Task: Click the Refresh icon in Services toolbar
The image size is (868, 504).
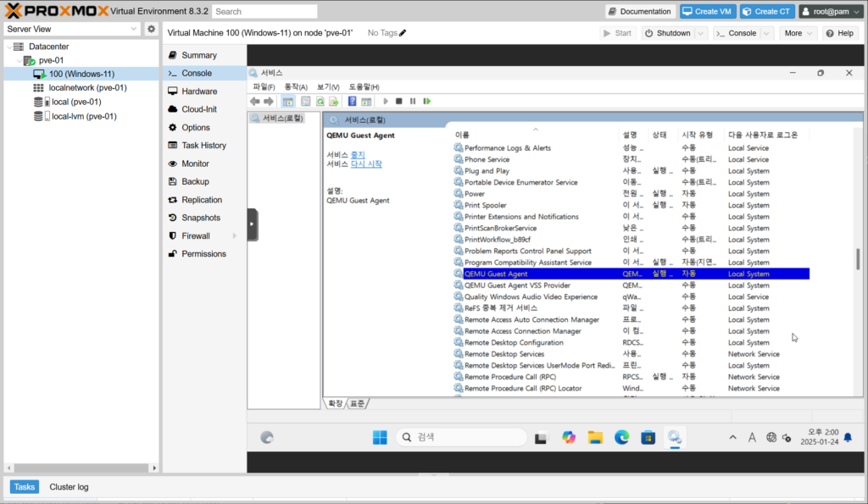Action: (x=321, y=102)
